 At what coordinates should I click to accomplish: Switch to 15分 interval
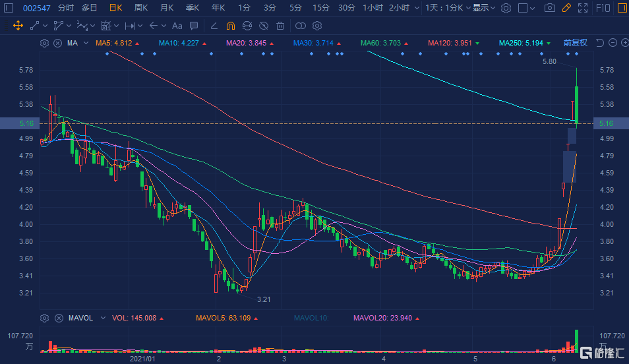pos(321,8)
